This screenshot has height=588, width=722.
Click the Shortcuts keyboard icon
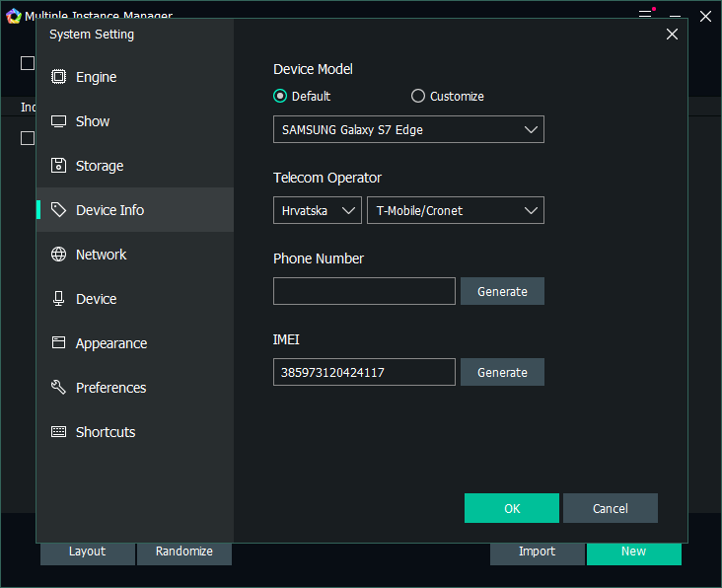[x=59, y=432]
